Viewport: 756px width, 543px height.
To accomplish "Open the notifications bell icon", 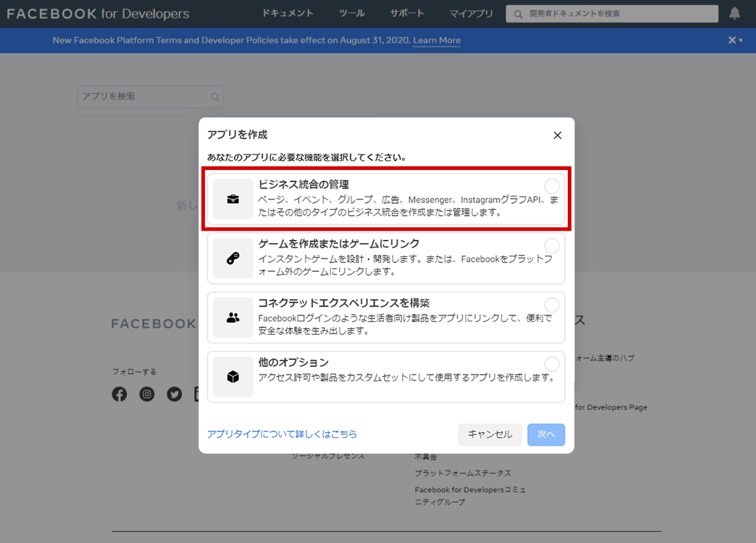I will pyautogui.click(x=735, y=13).
